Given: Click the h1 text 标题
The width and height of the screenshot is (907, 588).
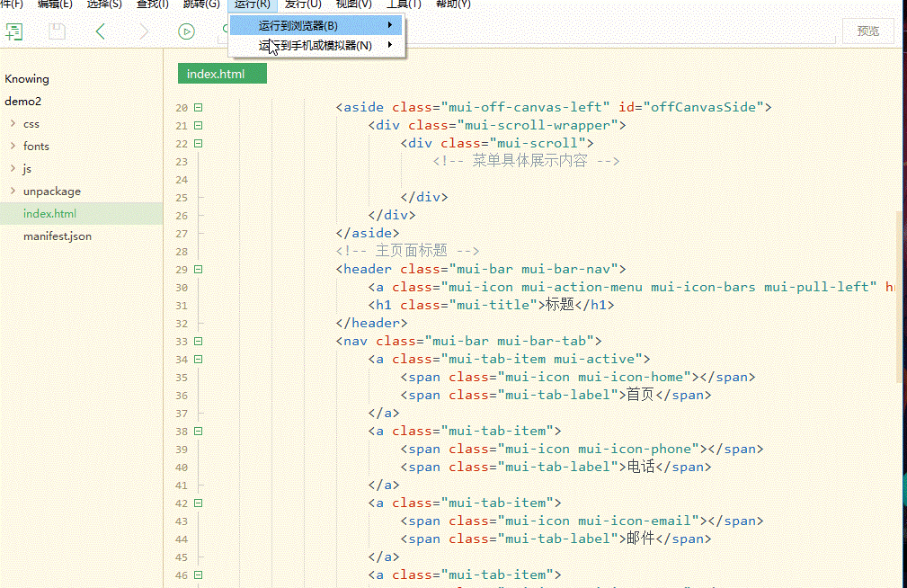Looking at the screenshot, I should point(560,305).
